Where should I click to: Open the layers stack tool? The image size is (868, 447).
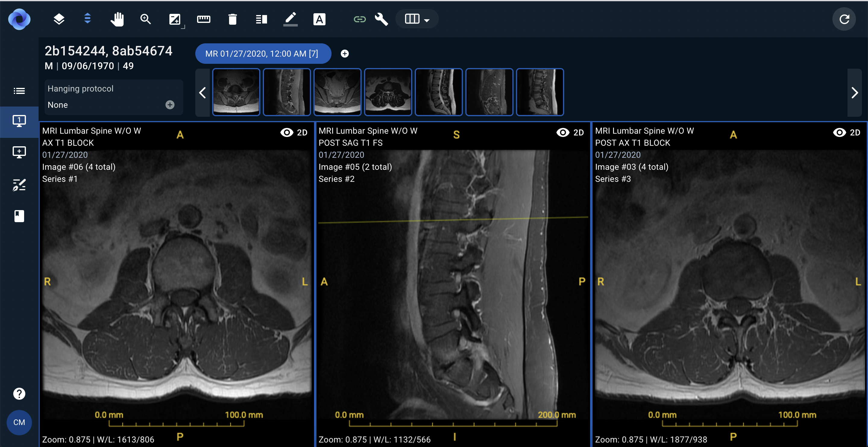(x=59, y=19)
